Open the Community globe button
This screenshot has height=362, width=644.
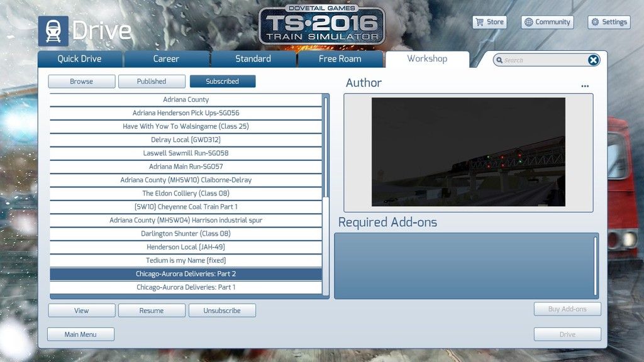click(x=547, y=22)
